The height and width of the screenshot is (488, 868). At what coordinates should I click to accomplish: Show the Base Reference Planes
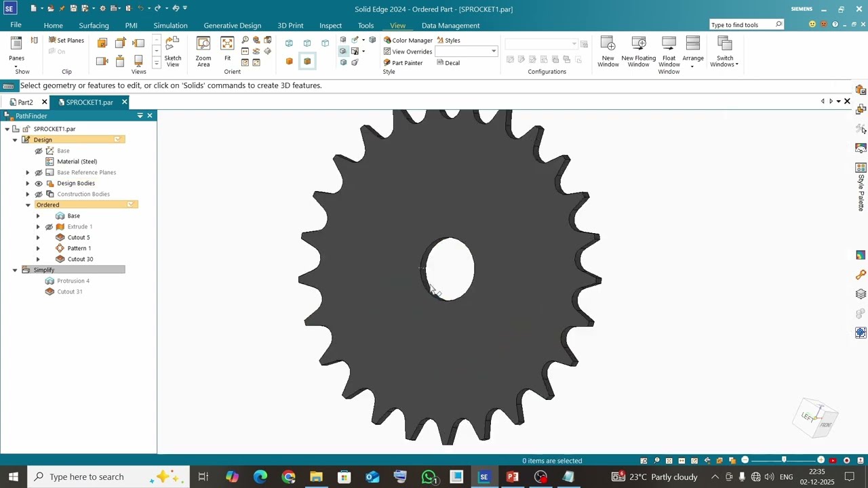(x=39, y=172)
